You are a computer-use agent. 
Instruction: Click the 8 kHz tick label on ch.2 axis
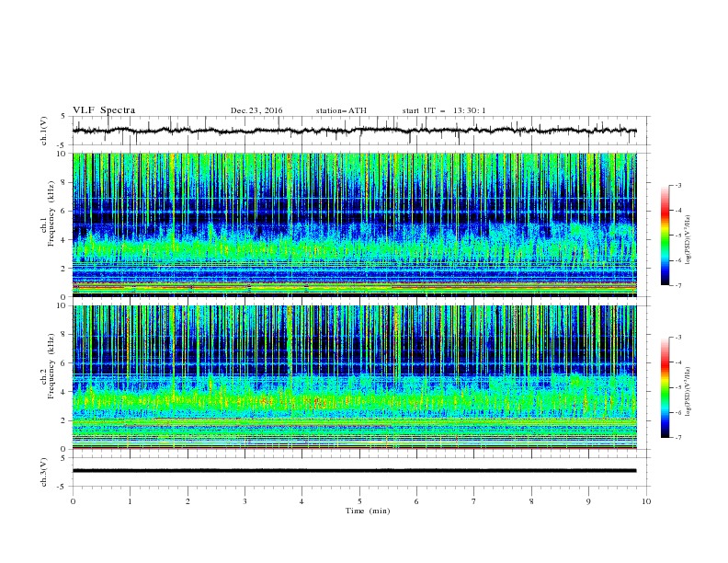pos(64,335)
